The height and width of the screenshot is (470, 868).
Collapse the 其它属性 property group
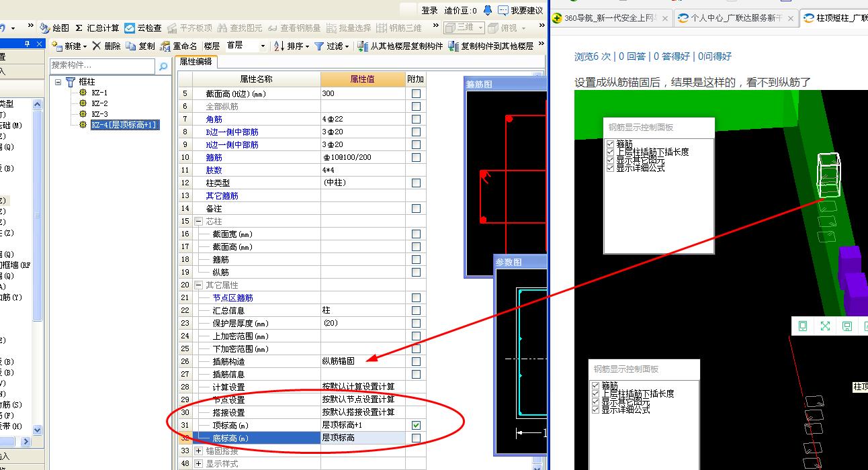(199, 285)
